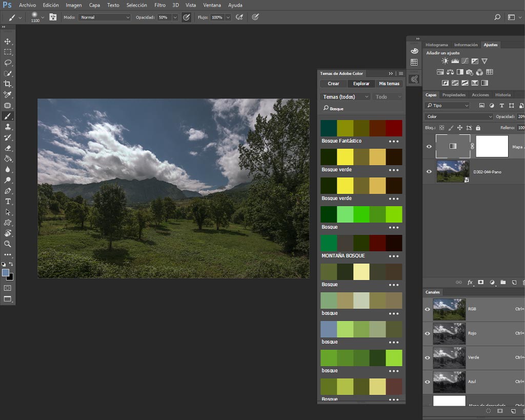This screenshot has width=525, height=420.
Task: Add a Levels adjustment
Action: coord(455,61)
